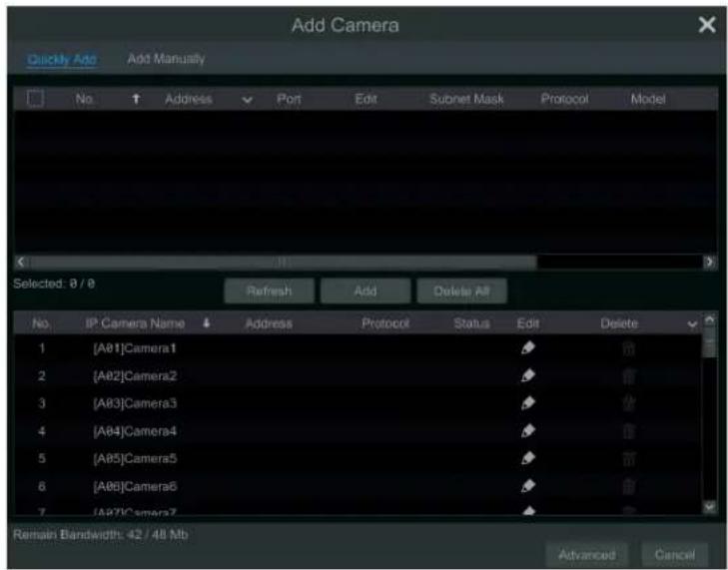Screen dimensions: 728x570
Task: Click the trash icon for [A06]Camera6
Action: point(628,487)
